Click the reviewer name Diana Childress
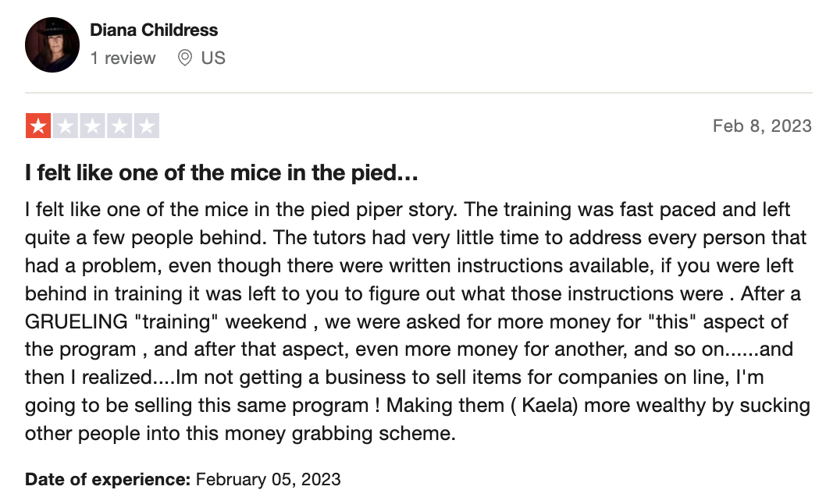 click(154, 30)
